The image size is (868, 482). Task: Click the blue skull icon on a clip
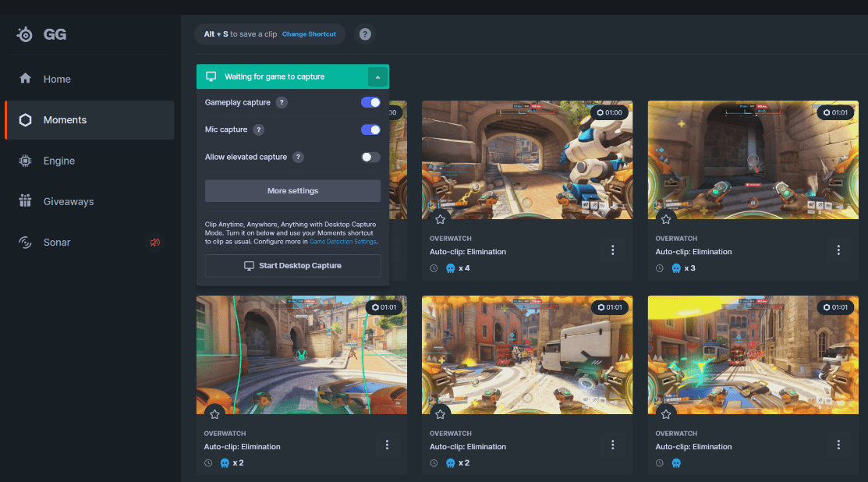click(x=451, y=268)
